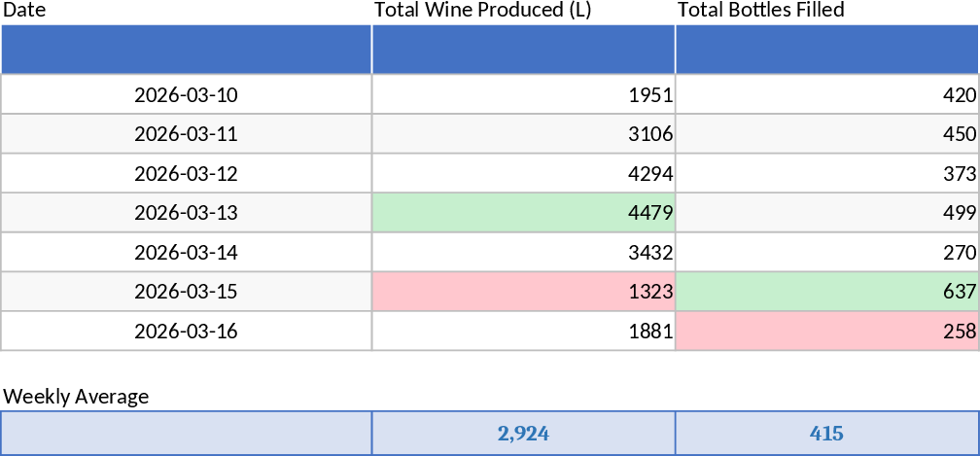Select the date cell 2026-03-16

[186, 332]
